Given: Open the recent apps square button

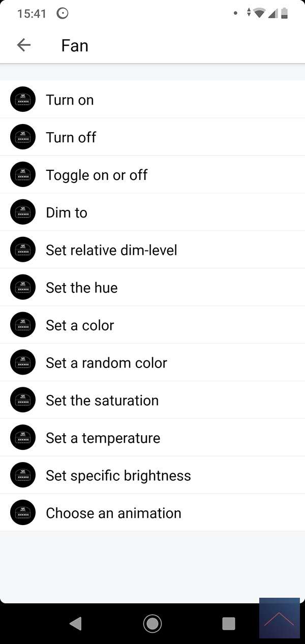Looking at the screenshot, I should (x=229, y=623).
